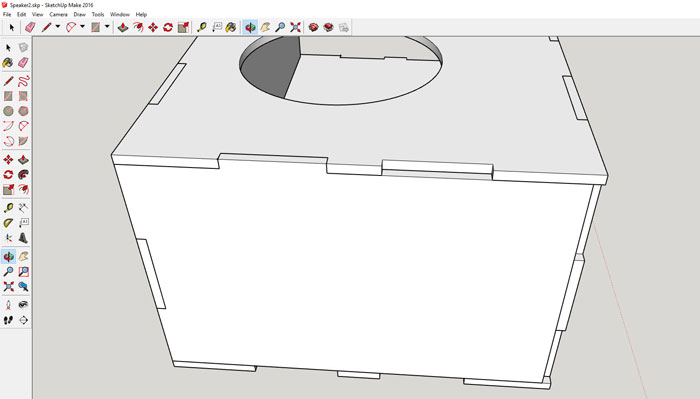Click Pan hand in the Getting Started toolbar
700x399 pixels.
(265, 27)
